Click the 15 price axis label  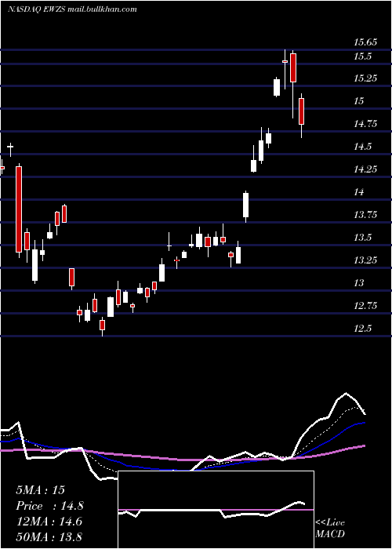click(x=359, y=101)
